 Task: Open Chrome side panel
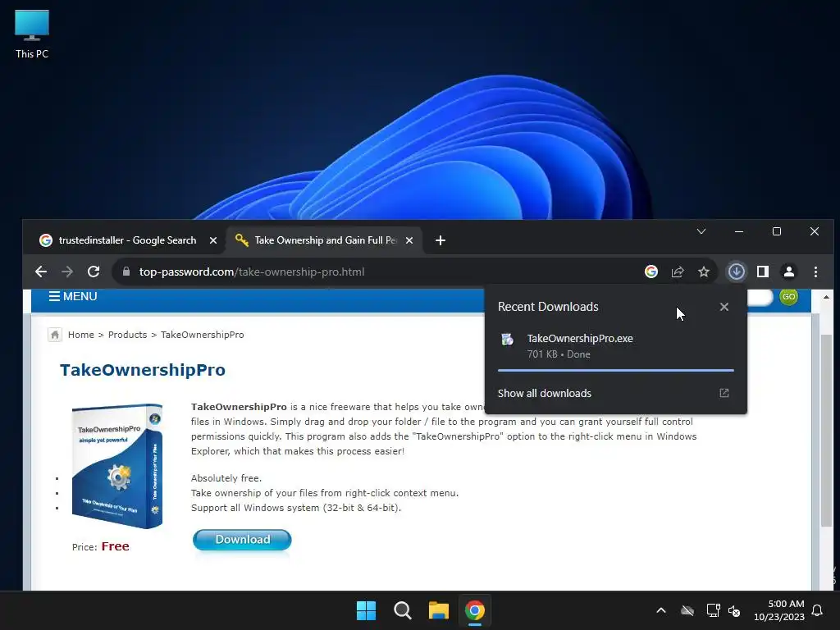pyautogui.click(x=762, y=272)
